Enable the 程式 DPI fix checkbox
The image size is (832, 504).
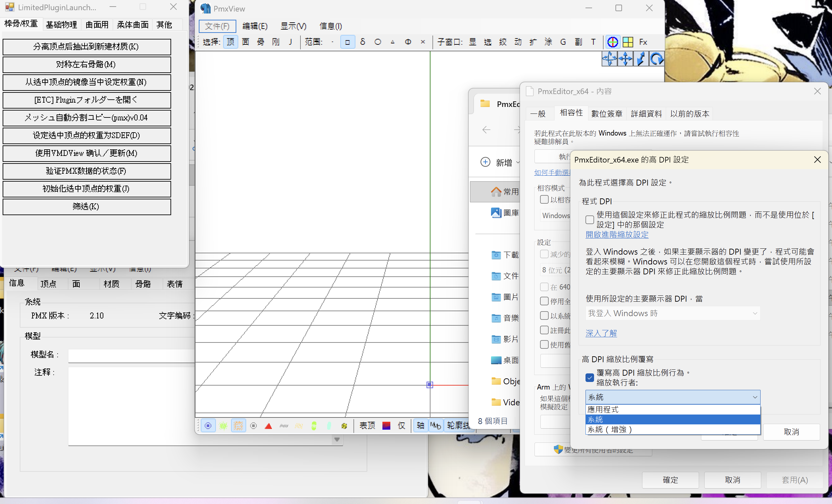tap(589, 219)
